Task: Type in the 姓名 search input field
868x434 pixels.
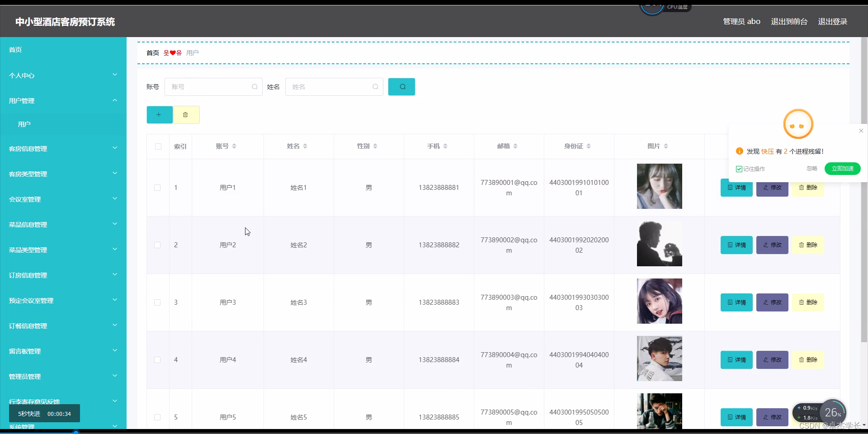Action: click(x=334, y=86)
